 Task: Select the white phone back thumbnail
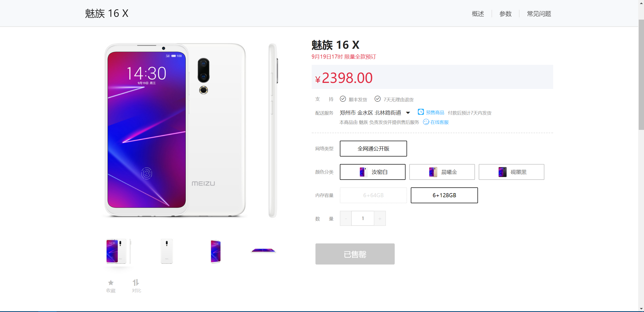tap(167, 251)
